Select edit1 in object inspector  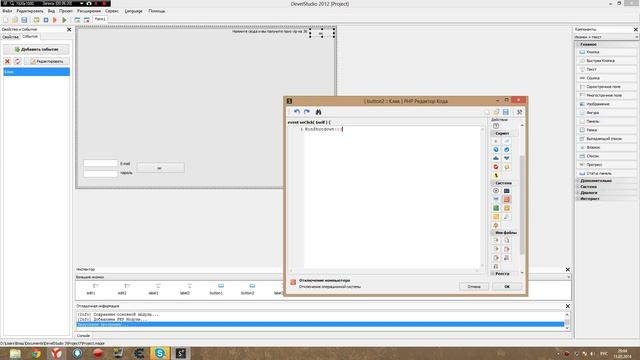pyautogui.click(x=91, y=289)
